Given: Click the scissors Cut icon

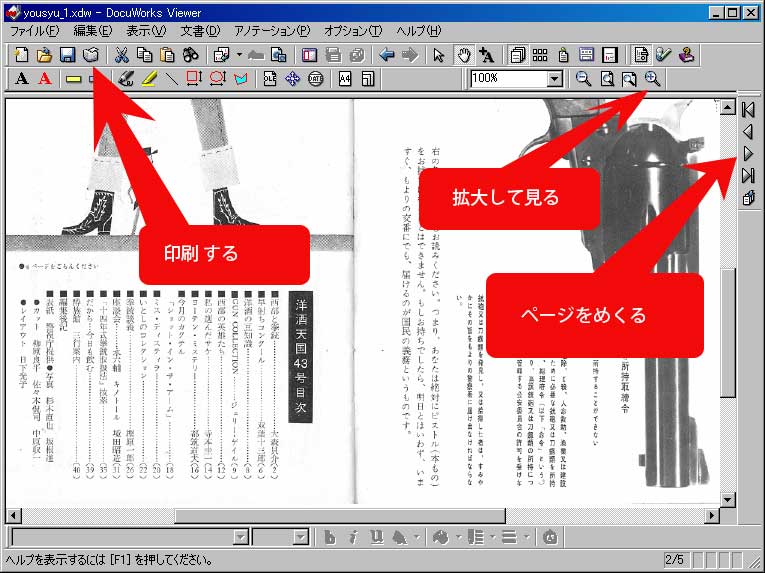Looking at the screenshot, I should coord(121,55).
